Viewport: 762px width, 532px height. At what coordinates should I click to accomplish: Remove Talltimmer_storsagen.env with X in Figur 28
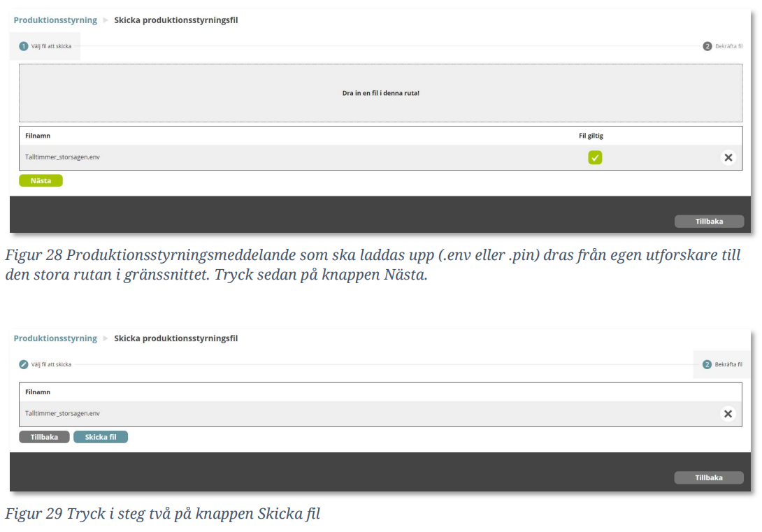point(728,157)
